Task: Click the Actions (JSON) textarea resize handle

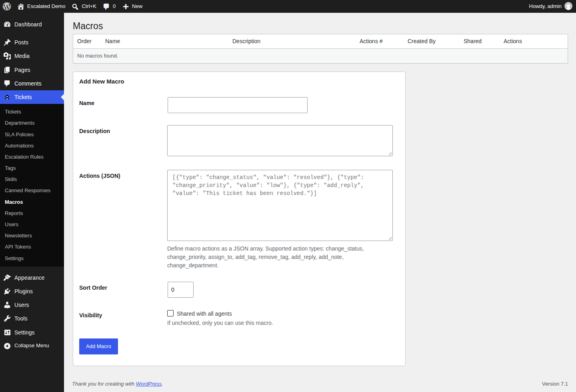Action: pos(390,238)
